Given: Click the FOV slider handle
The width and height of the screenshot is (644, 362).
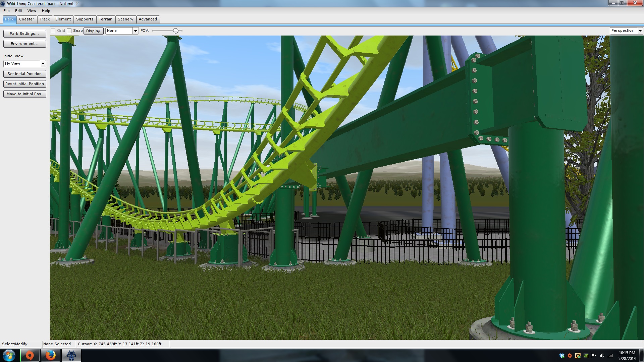Looking at the screenshot, I should tap(175, 31).
